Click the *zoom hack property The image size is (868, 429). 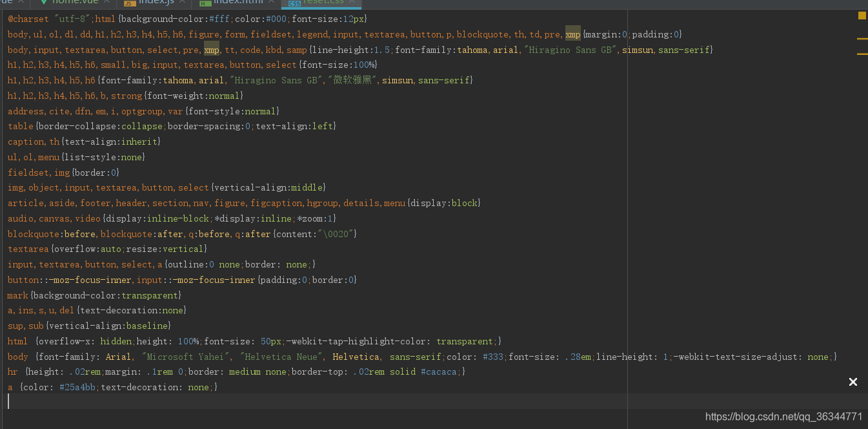tap(312, 218)
